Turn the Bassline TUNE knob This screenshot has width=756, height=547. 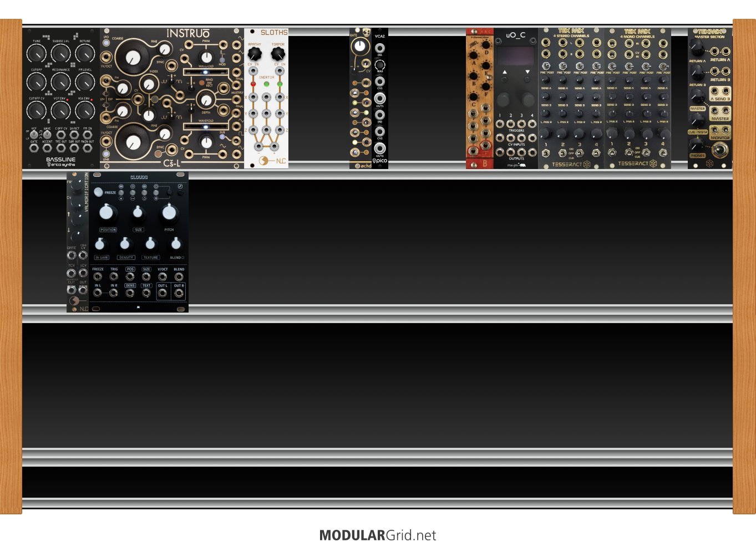click(37, 54)
